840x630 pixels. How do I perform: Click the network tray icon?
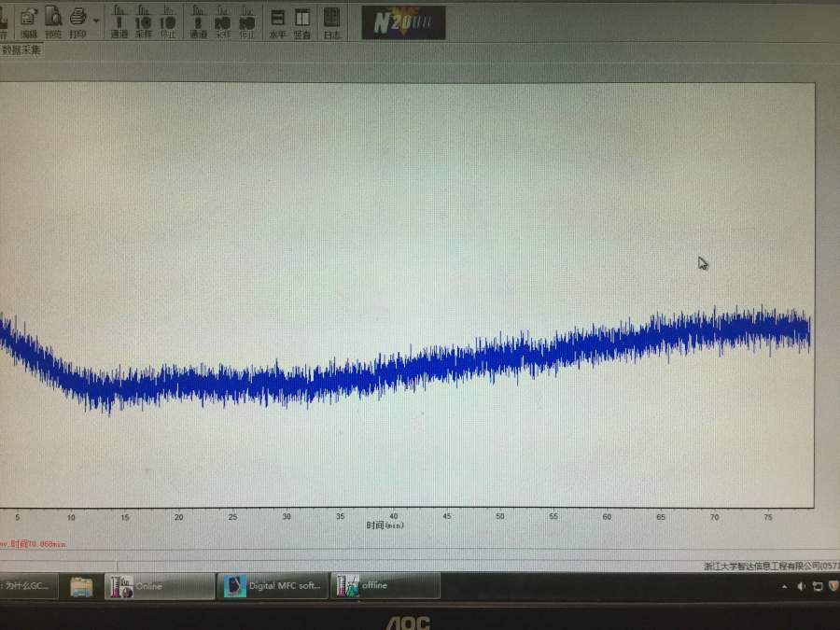(x=818, y=587)
